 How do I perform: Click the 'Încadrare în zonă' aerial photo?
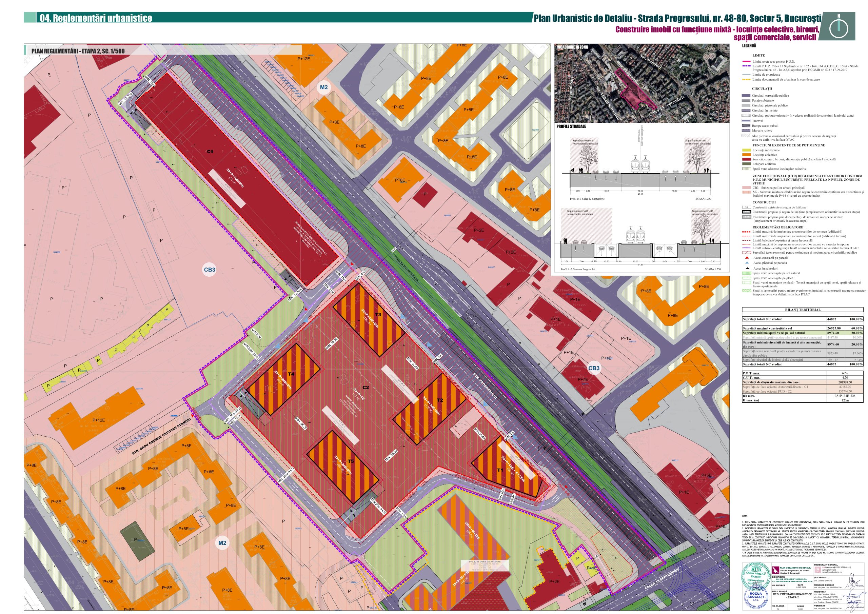pos(643,83)
